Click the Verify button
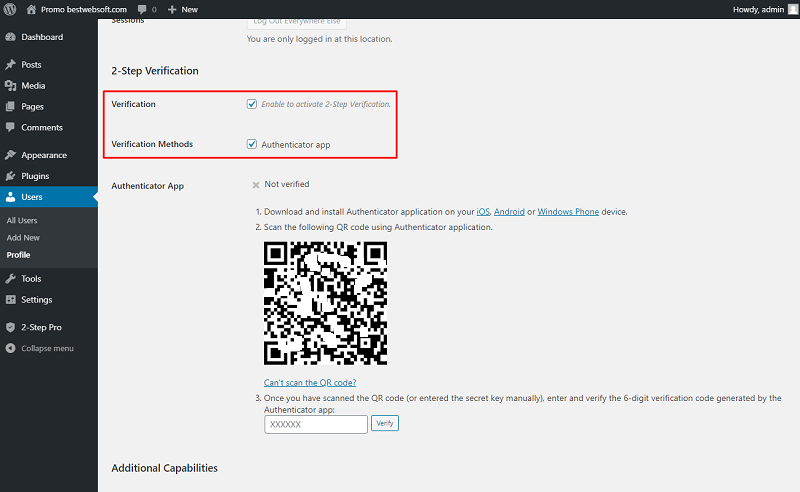800x492 pixels. (x=385, y=423)
